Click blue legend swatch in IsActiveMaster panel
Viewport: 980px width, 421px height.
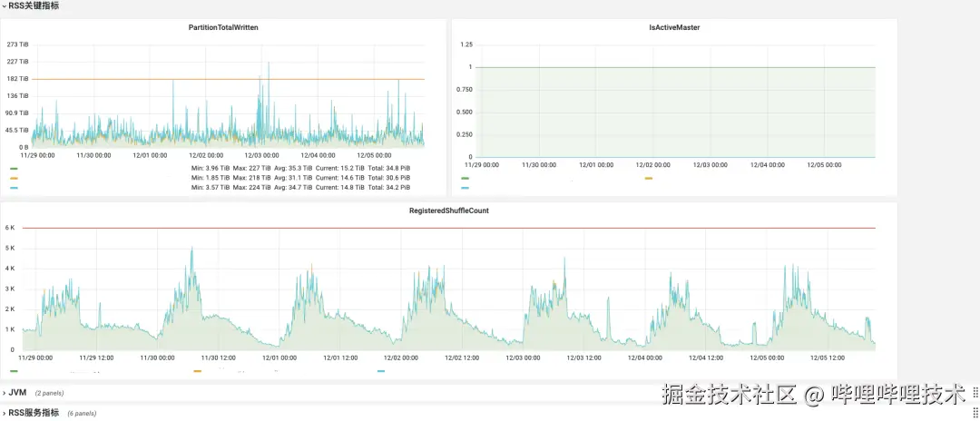point(465,188)
